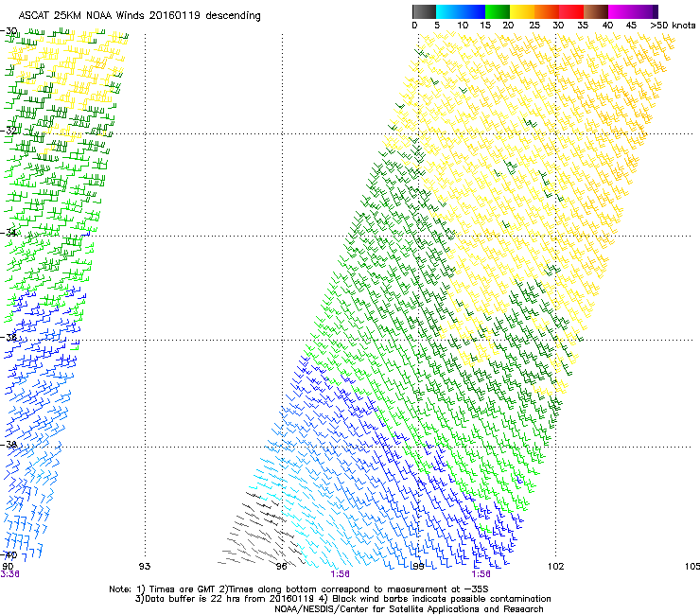Click latitude label '-32' on left axis

point(9,131)
